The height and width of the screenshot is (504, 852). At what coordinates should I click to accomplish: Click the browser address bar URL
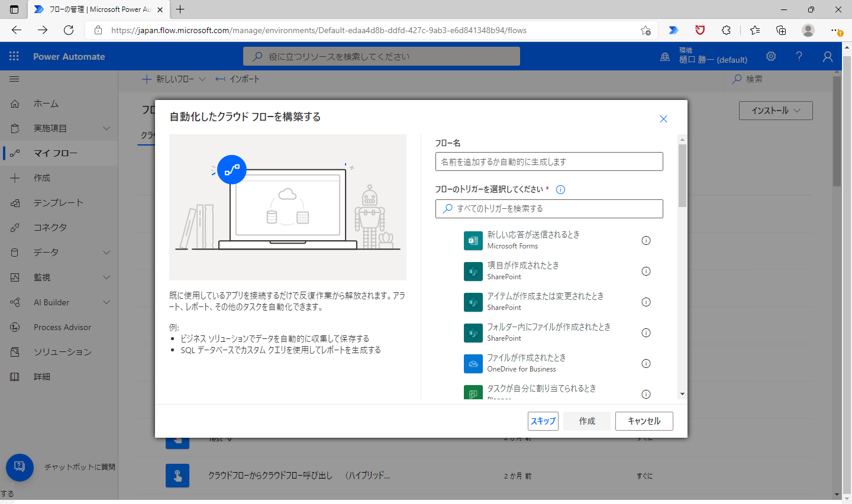[x=319, y=30]
